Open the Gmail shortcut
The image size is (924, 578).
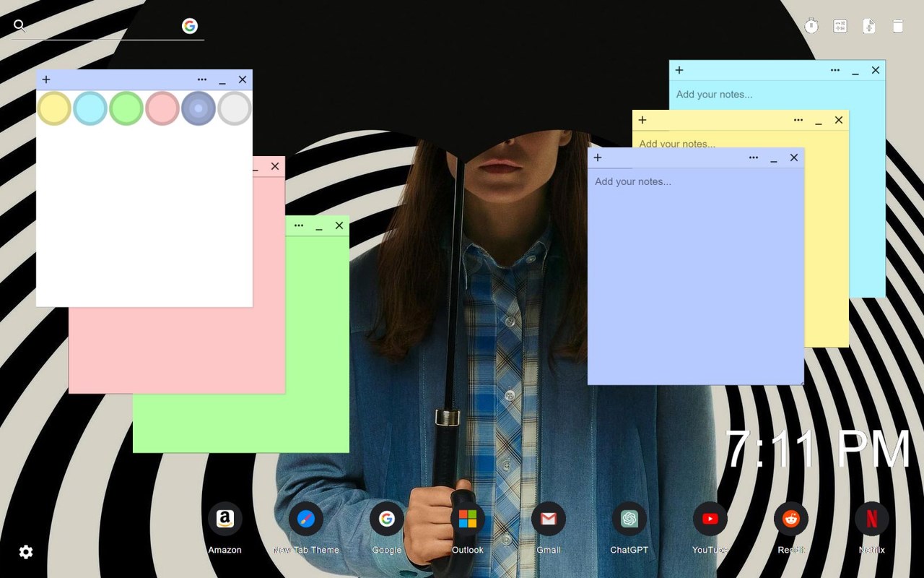549,519
